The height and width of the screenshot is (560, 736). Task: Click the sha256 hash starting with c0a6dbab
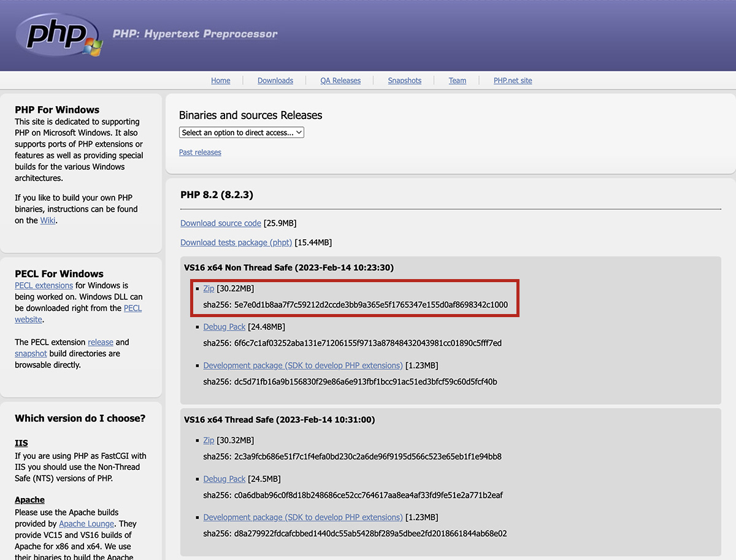point(369,495)
